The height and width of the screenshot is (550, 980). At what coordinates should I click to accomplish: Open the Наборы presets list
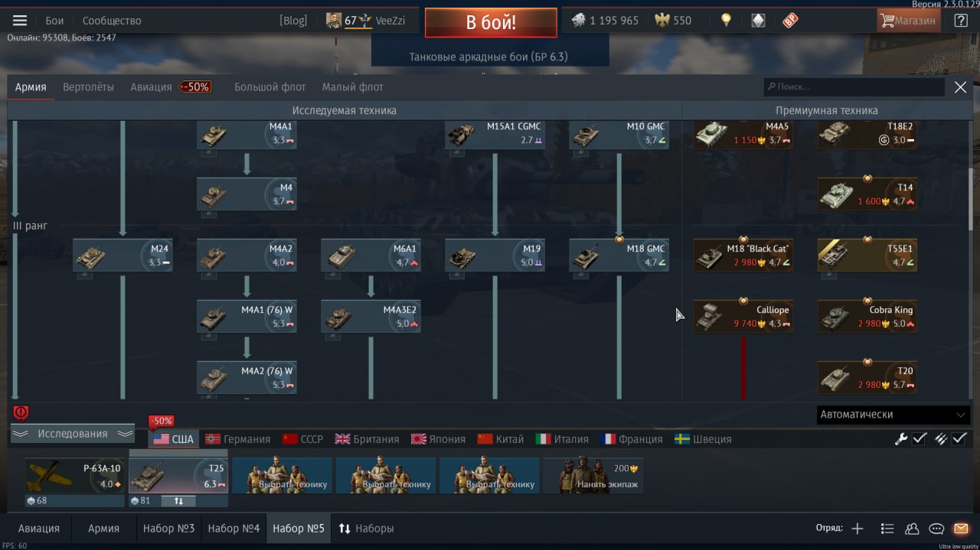(x=367, y=529)
